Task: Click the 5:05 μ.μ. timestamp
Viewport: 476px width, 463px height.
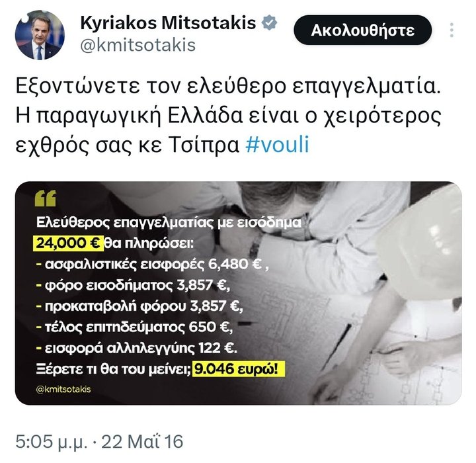Action: point(52,441)
